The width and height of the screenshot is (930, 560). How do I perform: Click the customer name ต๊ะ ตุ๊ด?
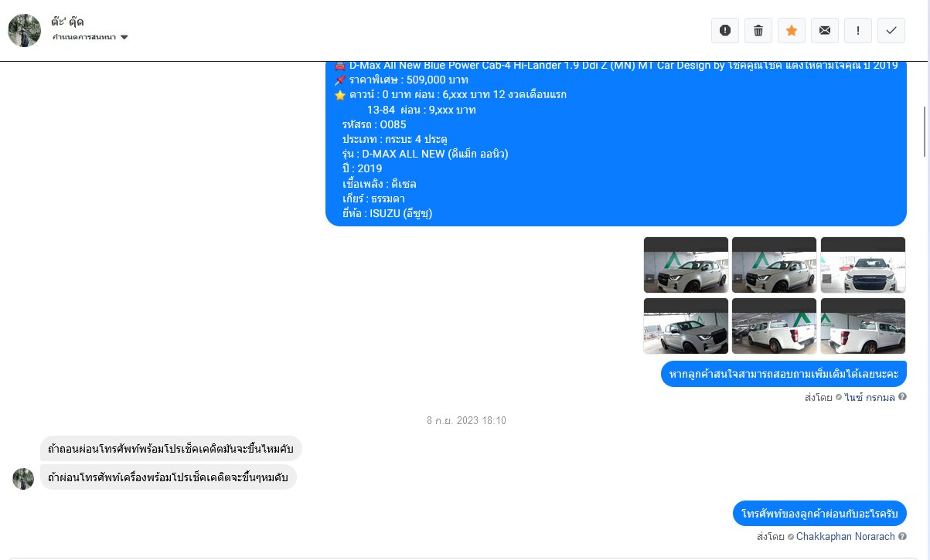click(x=68, y=22)
